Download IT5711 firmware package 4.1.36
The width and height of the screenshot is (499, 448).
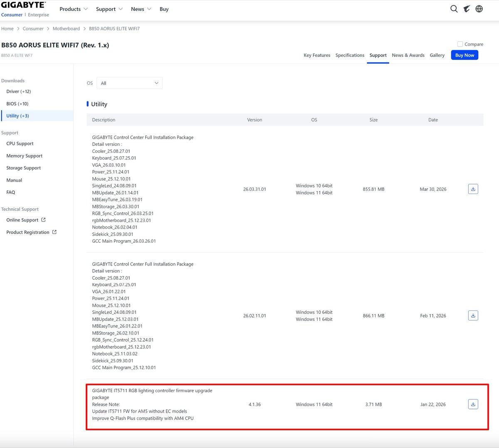click(x=473, y=404)
